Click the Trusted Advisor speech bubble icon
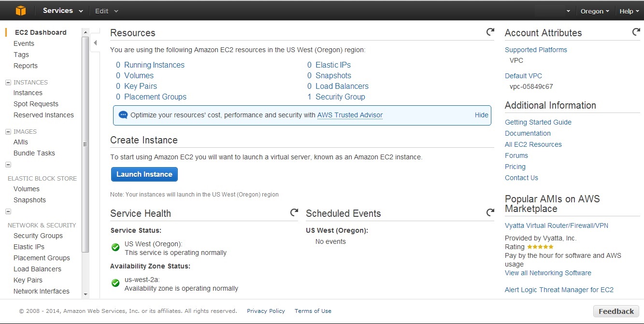Image resolution: width=644 pixels, height=324 pixels. point(123,115)
